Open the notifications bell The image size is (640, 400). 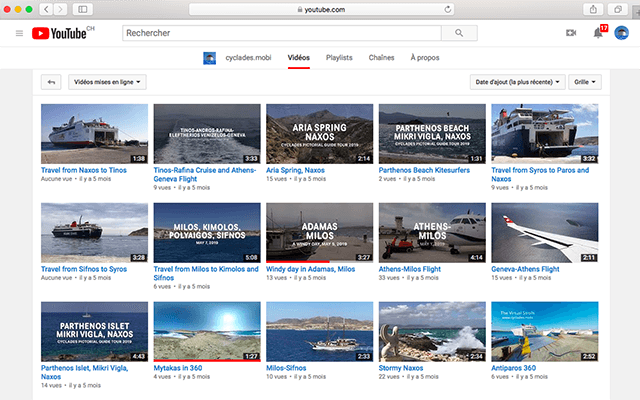[x=598, y=33]
